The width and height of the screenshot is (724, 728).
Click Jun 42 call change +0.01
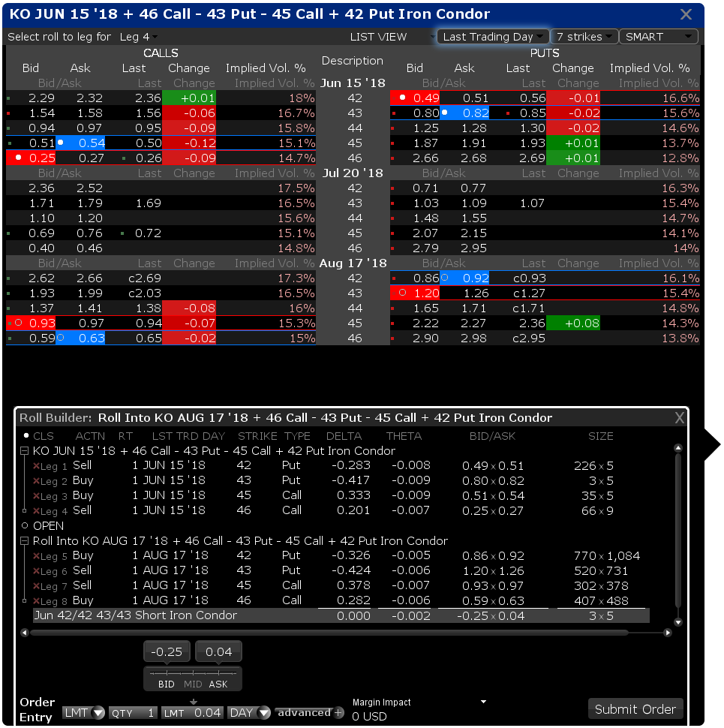(x=189, y=98)
